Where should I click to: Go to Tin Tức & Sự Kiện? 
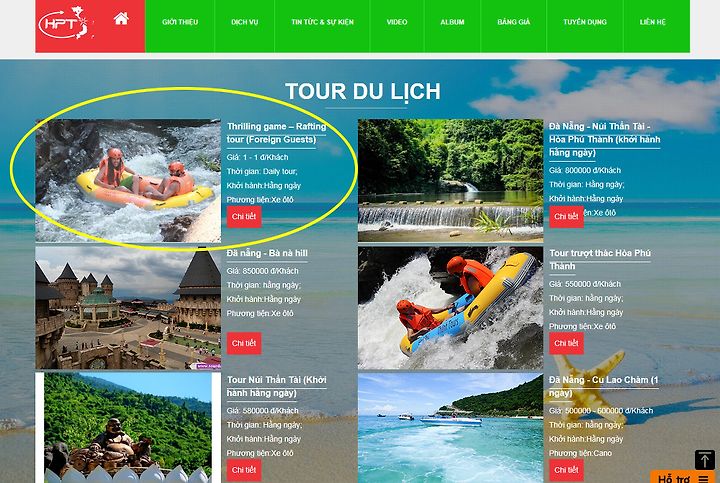click(322, 22)
